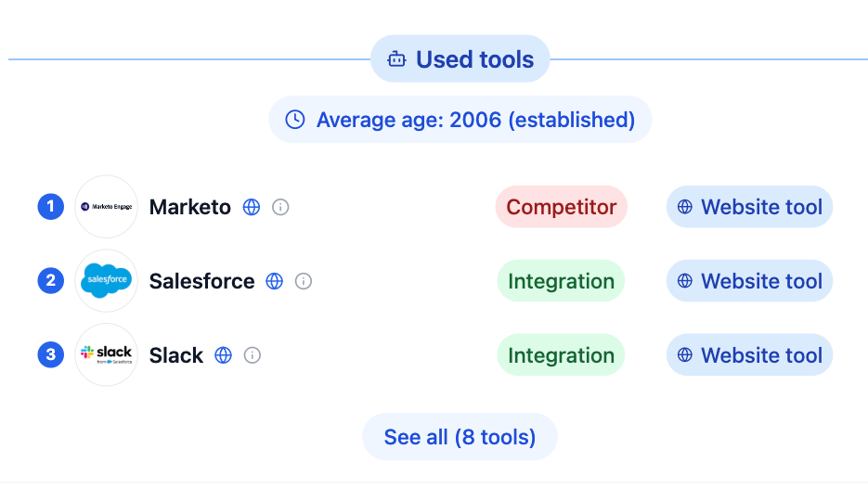Open Salesforce's website via globe icon

tap(275, 281)
